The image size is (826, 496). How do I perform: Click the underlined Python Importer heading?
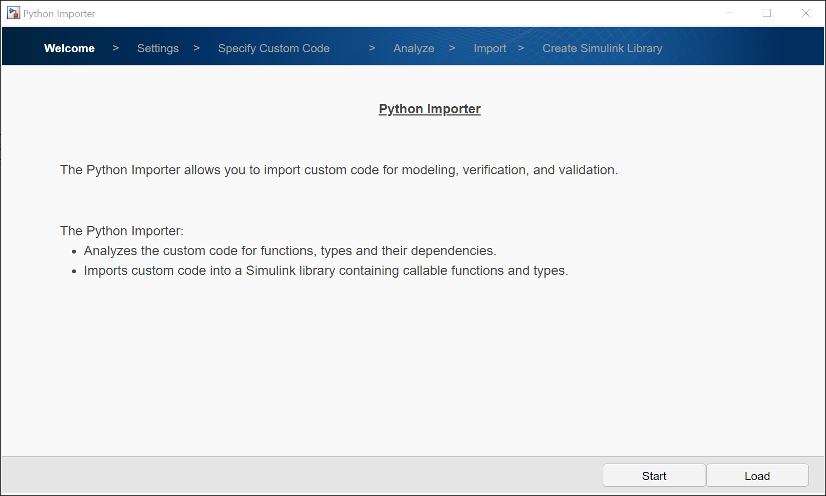tap(429, 109)
